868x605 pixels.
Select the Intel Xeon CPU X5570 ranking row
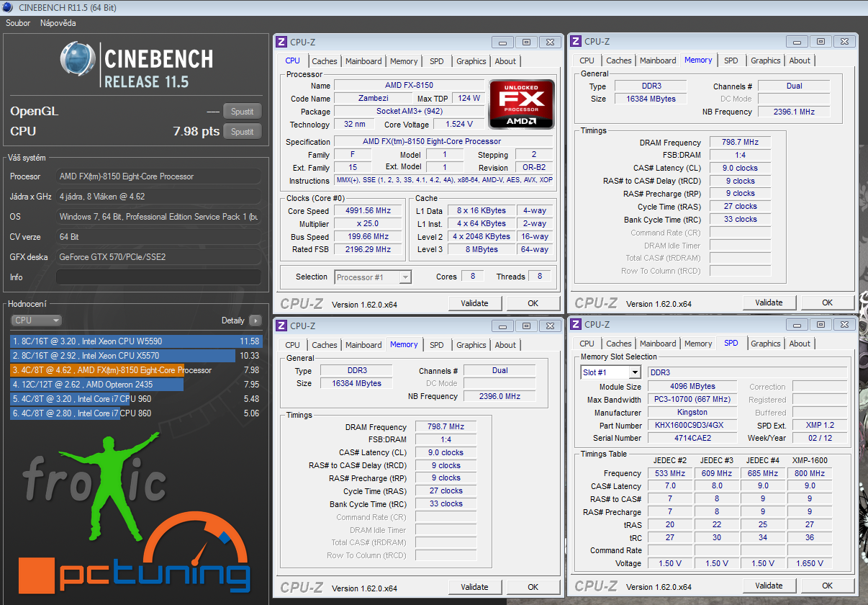click(136, 356)
